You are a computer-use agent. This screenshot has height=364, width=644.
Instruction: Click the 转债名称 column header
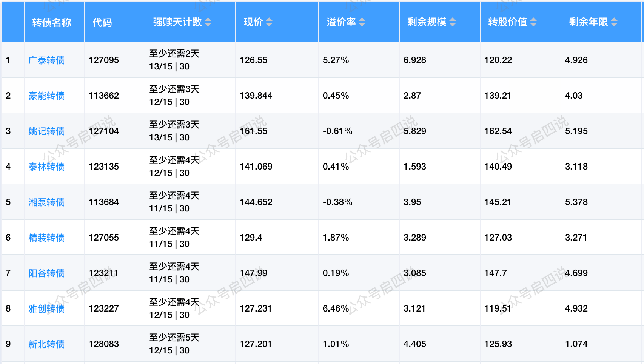[52, 23]
